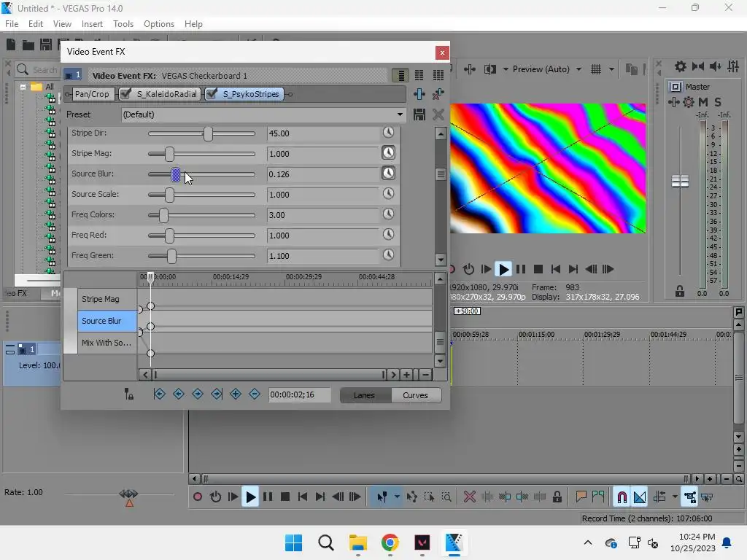This screenshot has height=560, width=747.
Task: Click the Source Blur slider handle
Action: 176,175
